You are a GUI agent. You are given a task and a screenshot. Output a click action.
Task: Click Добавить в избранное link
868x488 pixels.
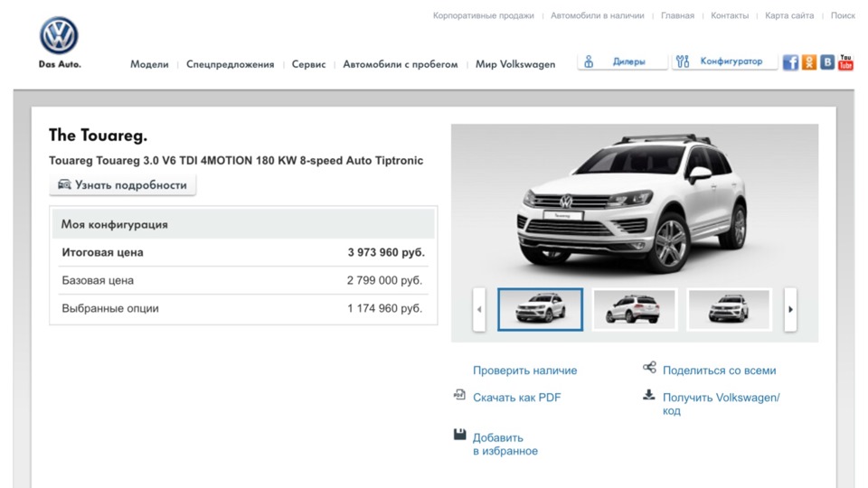click(505, 445)
